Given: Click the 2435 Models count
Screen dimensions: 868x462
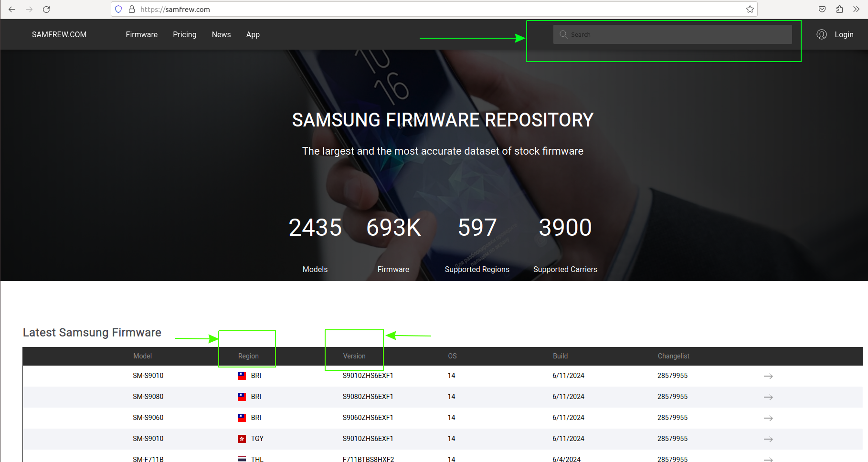Looking at the screenshot, I should (x=315, y=227).
